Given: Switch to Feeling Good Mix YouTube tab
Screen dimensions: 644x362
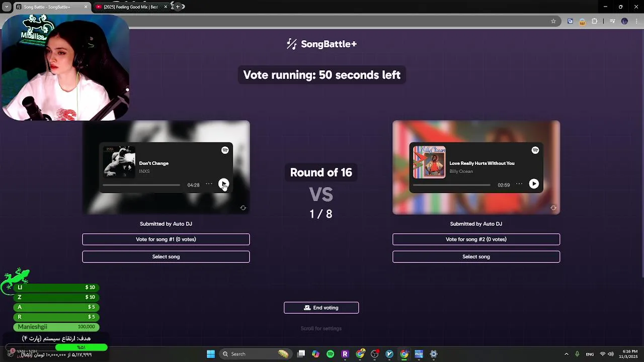Looking at the screenshot, I should pos(131,7).
